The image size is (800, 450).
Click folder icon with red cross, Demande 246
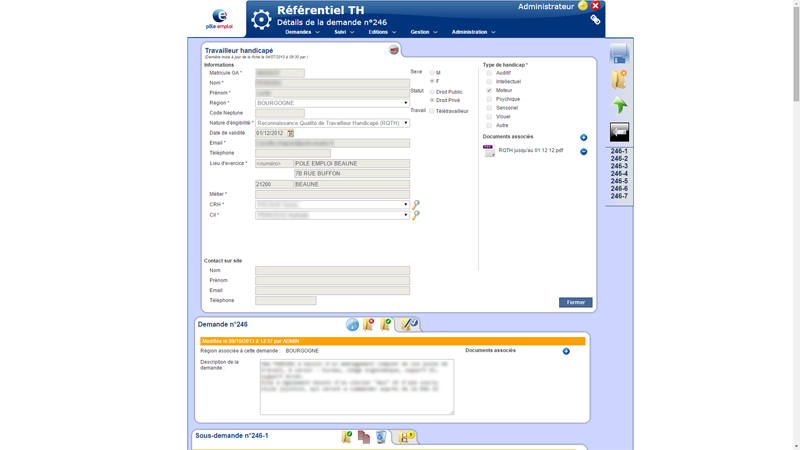(x=368, y=324)
